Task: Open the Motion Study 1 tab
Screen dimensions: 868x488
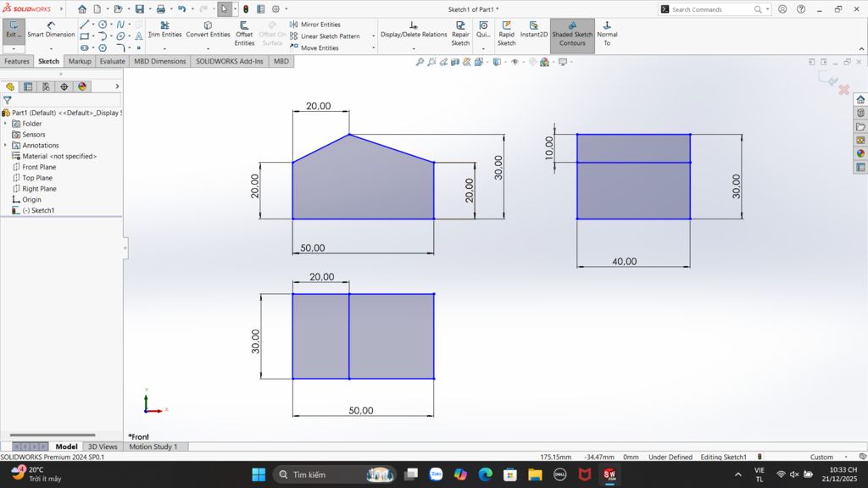Action: pos(153,446)
